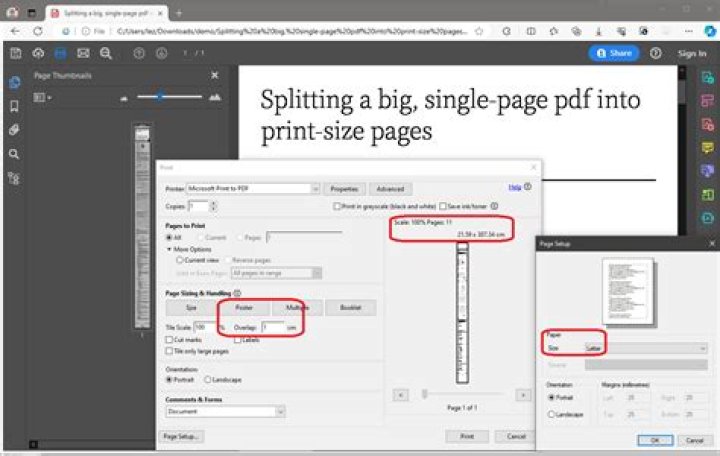This screenshot has height=456, width=720.
Task: Click the zoom-out magnifier icon in the toolbar
Action: (106, 53)
